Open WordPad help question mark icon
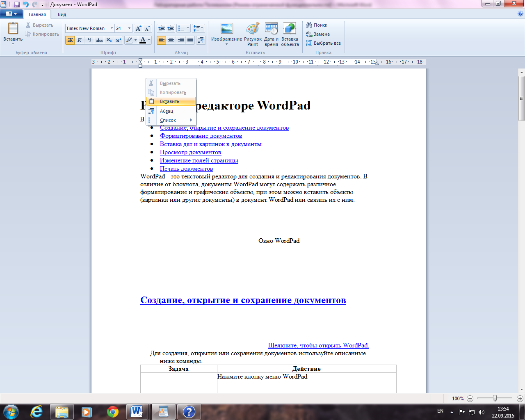The height and width of the screenshot is (420, 525). 520,14
